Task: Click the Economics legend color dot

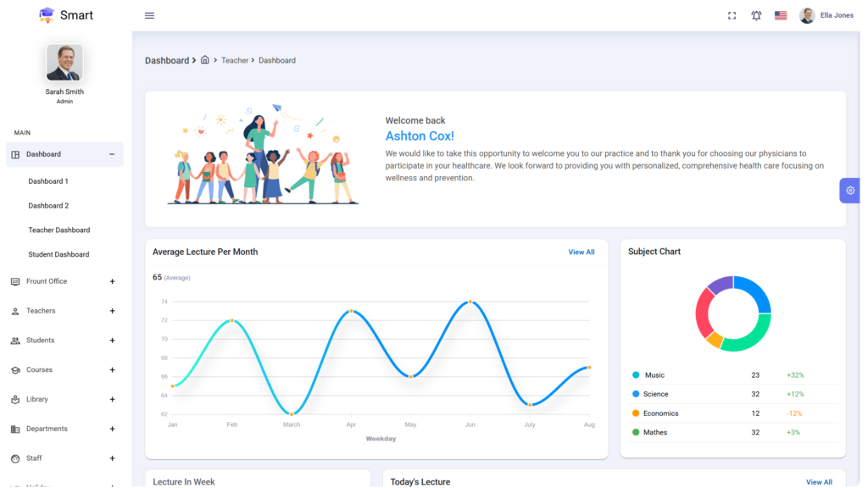Action: pyautogui.click(x=636, y=413)
